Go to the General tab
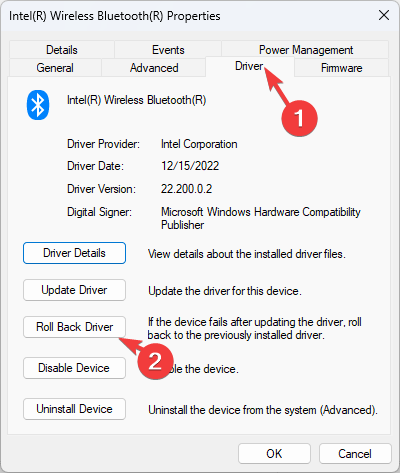The height and width of the screenshot is (473, 400). pyautogui.click(x=55, y=68)
